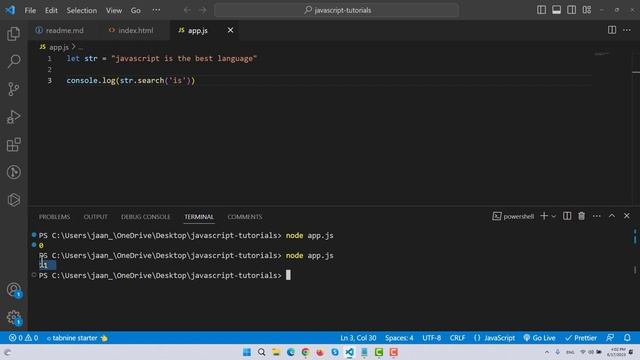Switch to the readme.md tab

pos(60,30)
